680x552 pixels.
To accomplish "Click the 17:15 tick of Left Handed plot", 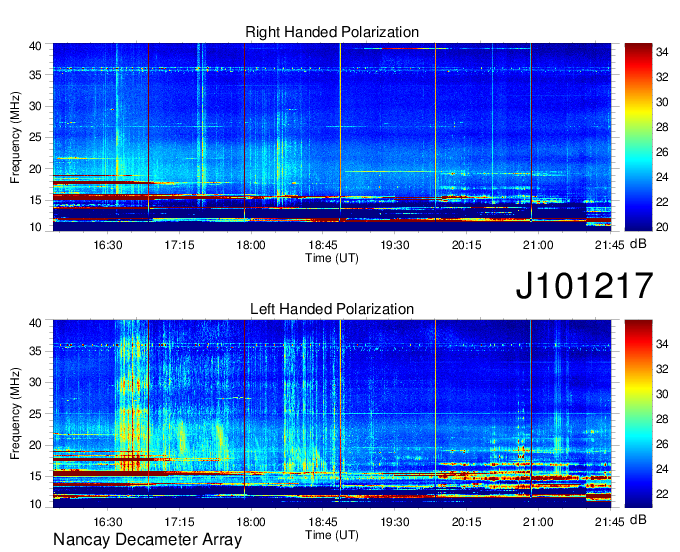I will pyautogui.click(x=179, y=522).
